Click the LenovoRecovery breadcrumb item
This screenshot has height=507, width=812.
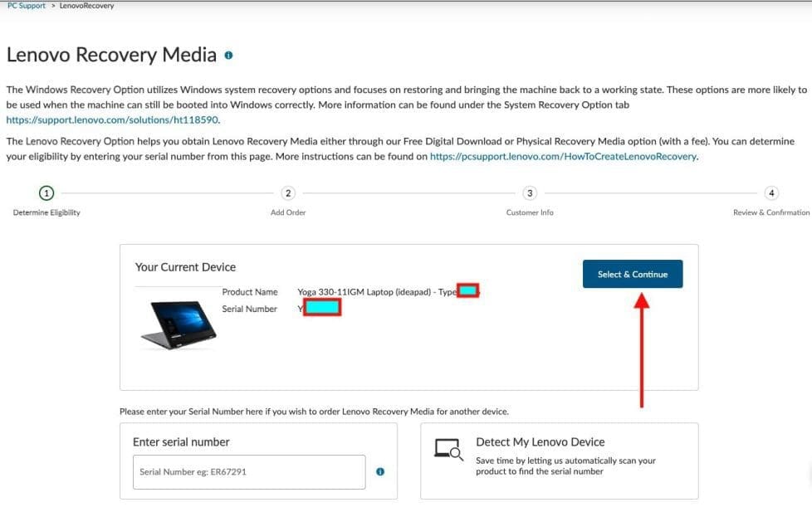point(86,6)
